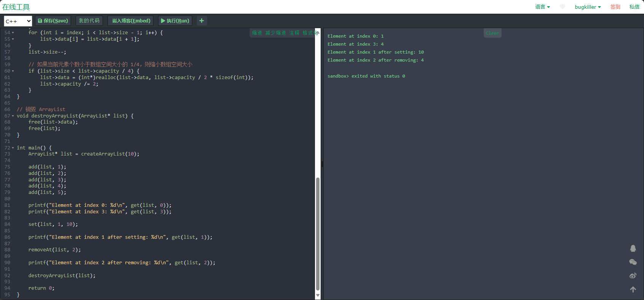Screen dimensions: 644x300
Task: Open the WeChat share icon
Action: pos(633,262)
